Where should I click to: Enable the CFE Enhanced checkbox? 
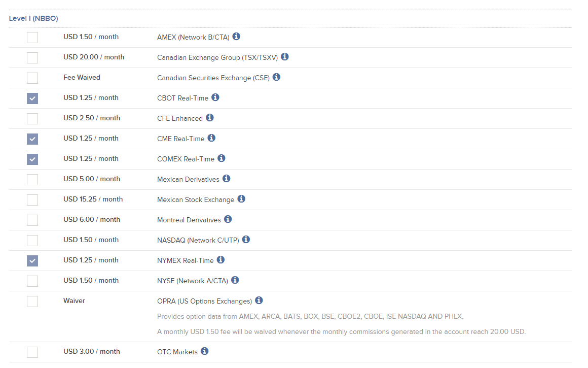32,119
